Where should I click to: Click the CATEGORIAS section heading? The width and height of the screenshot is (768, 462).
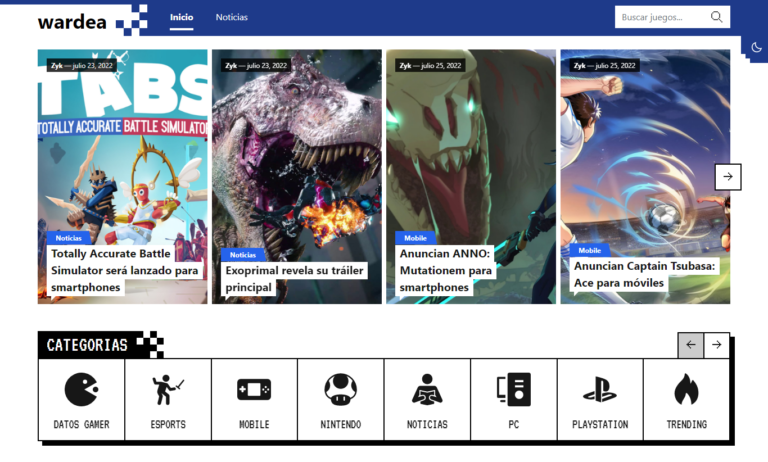coord(87,345)
